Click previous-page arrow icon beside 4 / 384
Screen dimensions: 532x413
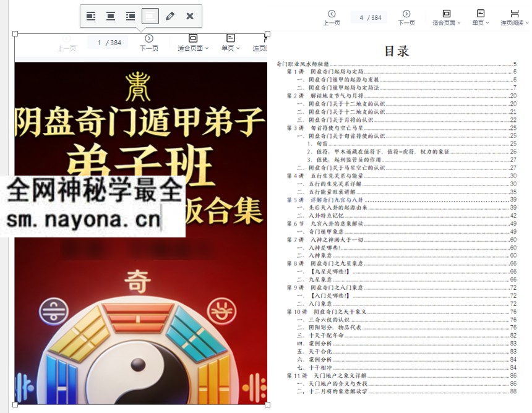tap(332, 14)
